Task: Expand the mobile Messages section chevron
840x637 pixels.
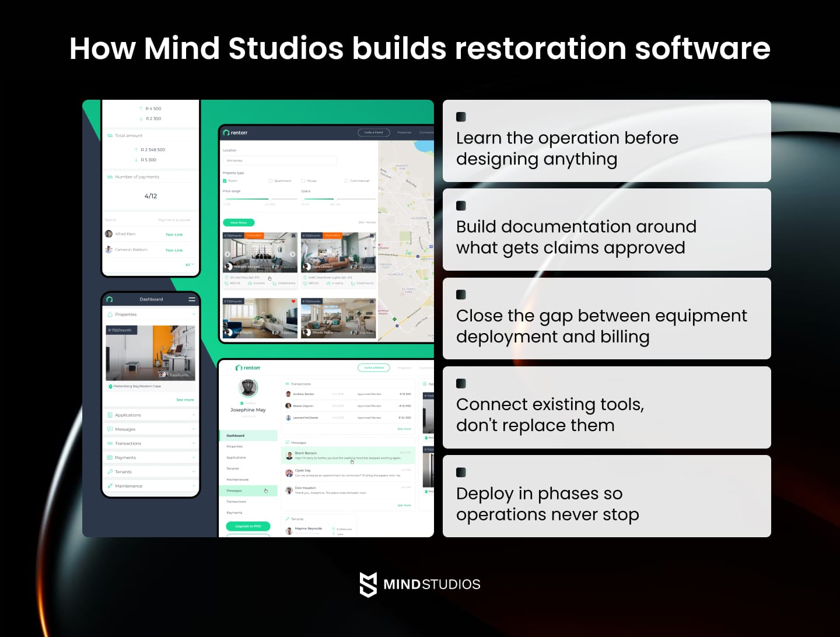Action: 193,429
